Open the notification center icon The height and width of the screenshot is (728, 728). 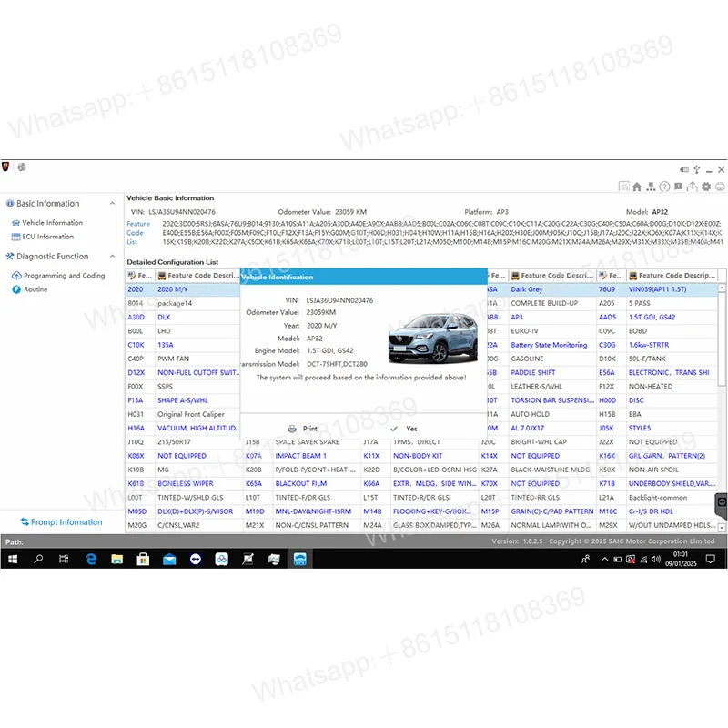711,559
